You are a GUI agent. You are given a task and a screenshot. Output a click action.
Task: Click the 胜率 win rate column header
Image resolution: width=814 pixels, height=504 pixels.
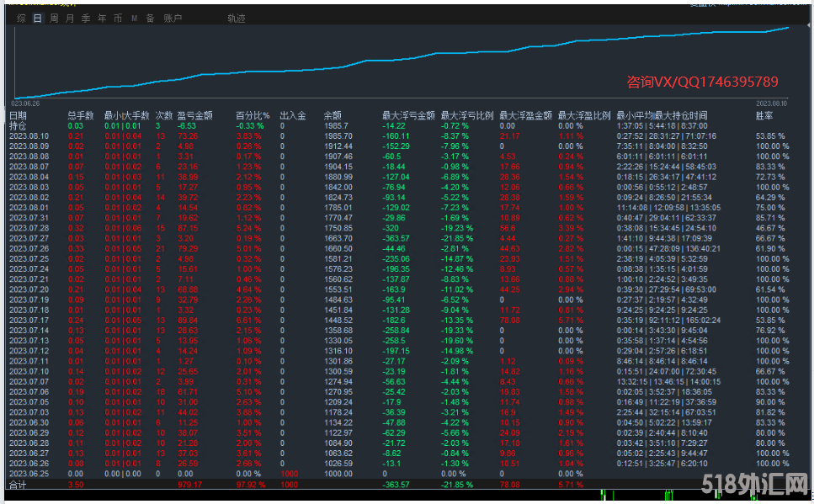point(763,115)
